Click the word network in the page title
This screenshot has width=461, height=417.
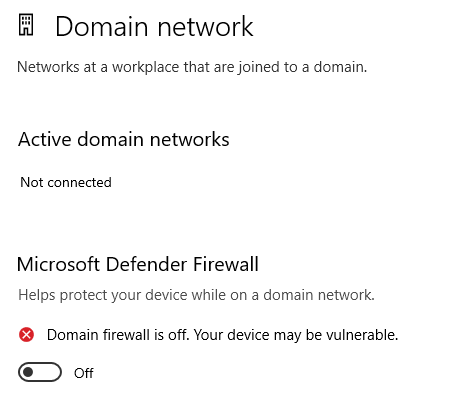click(x=205, y=26)
